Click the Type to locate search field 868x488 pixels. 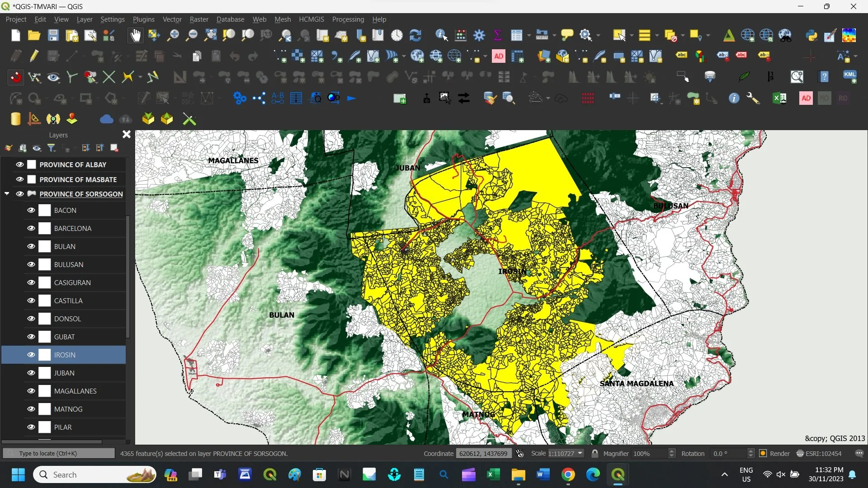pos(59,453)
